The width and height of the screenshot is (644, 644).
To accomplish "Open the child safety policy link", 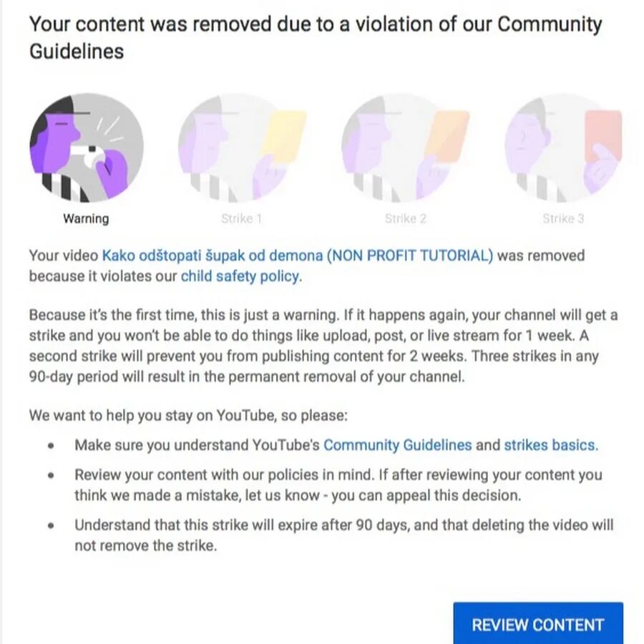I will point(242,276).
